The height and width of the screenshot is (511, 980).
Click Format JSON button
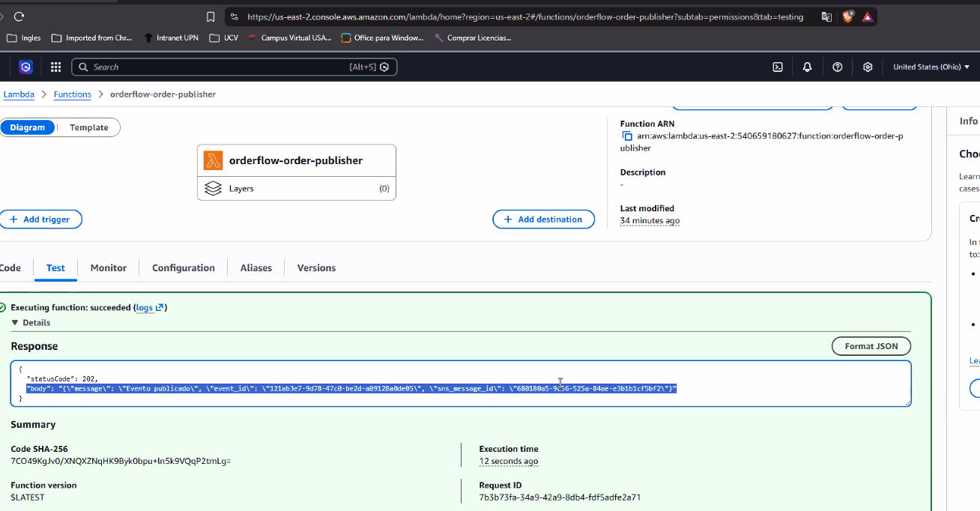tap(871, 346)
